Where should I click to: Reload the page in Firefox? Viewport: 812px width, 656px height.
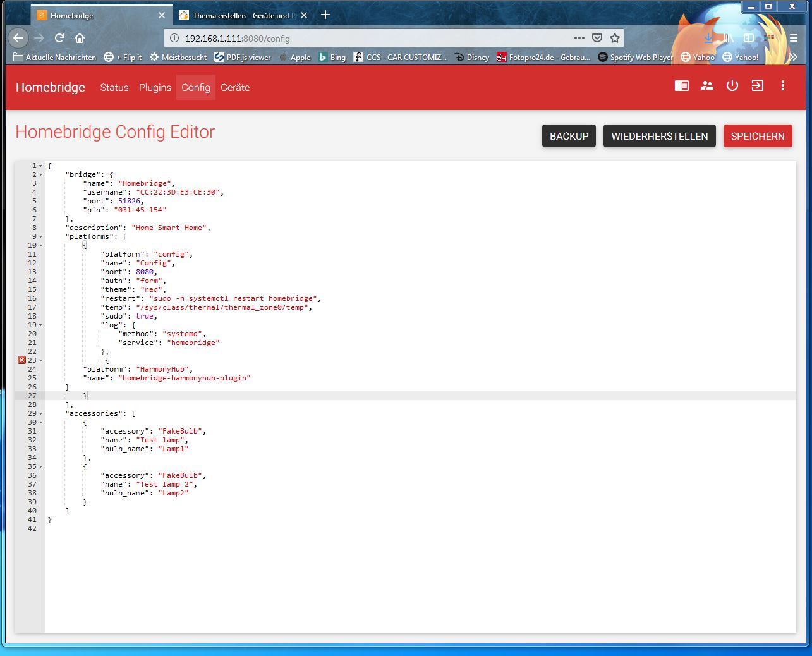point(59,38)
